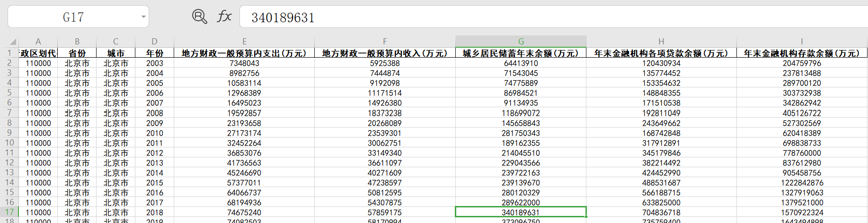Viewport: 868px width, 223px height.
Task: Click cell value 57859175
Action: coord(385,213)
